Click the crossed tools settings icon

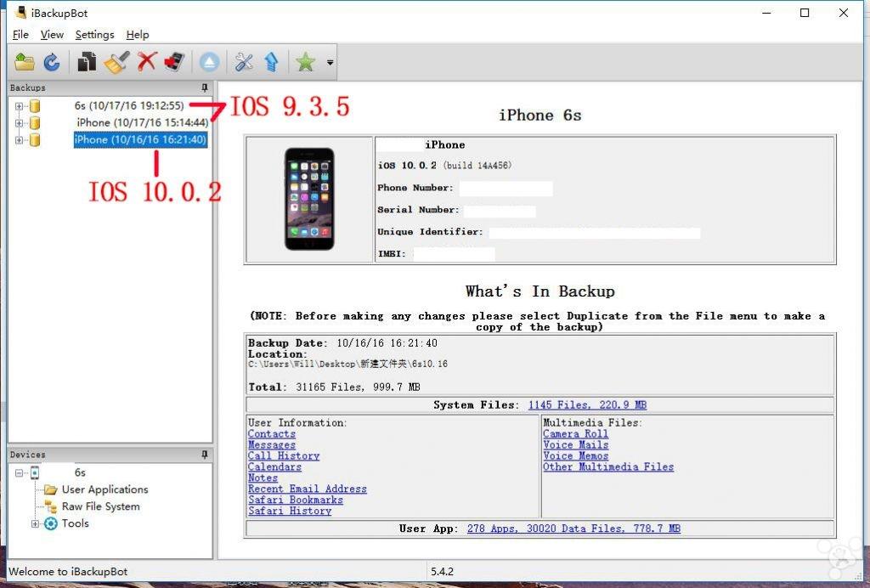click(244, 62)
